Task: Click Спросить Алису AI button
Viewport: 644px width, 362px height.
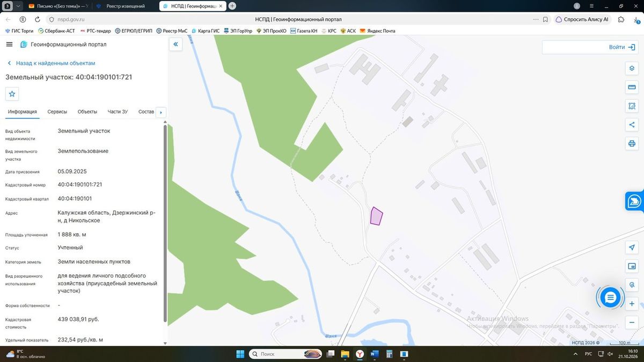Action: [x=582, y=19]
